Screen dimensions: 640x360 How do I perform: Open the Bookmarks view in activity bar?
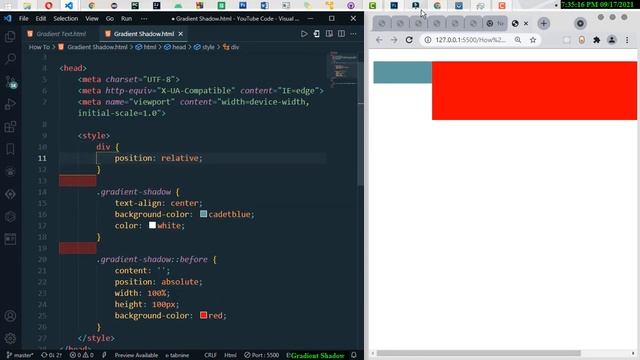(x=10, y=149)
